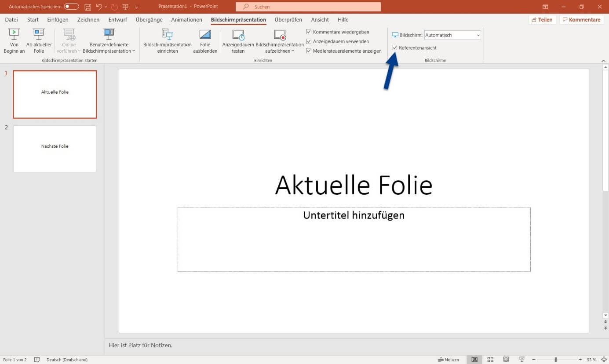
Task: Click the Aktuelle Folie title on slide
Action: coord(354,185)
